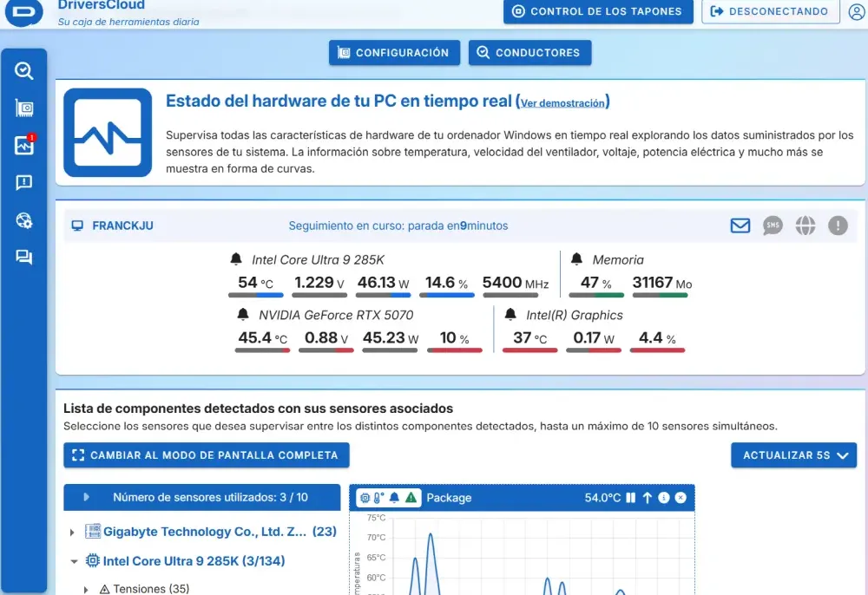Click the grey exclamation alert icon
The height and width of the screenshot is (595, 868).
tap(838, 226)
